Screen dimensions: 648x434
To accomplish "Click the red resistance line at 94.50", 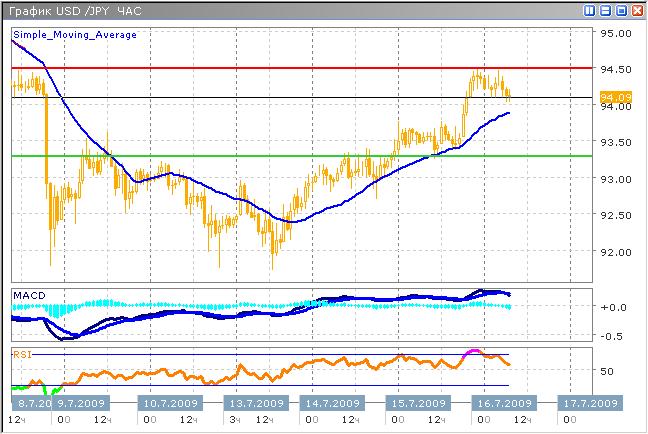I will pos(300,68).
